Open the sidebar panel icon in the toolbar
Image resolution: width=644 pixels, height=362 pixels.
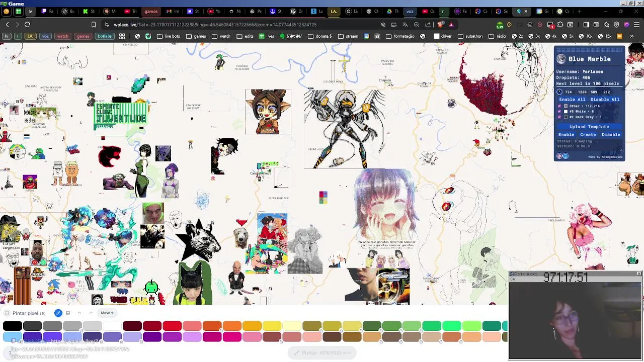tap(586, 24)
